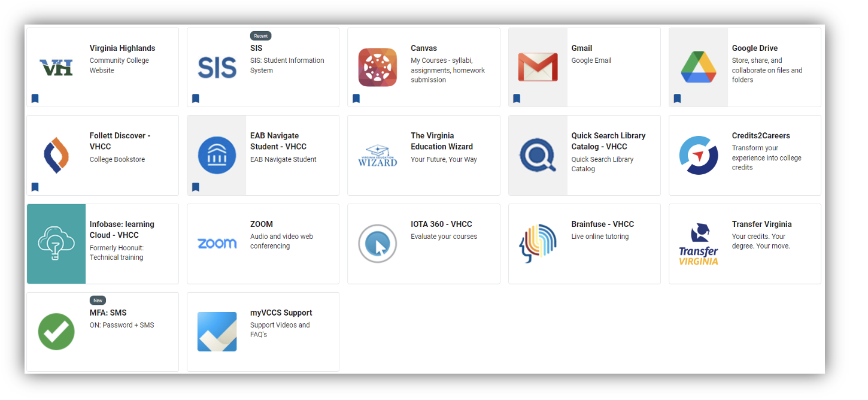Image resolution: width=868 pixels, height=400 pixels.
Task: Open the Virginia Highlands VH logo icon
Action: pos(56,67)
